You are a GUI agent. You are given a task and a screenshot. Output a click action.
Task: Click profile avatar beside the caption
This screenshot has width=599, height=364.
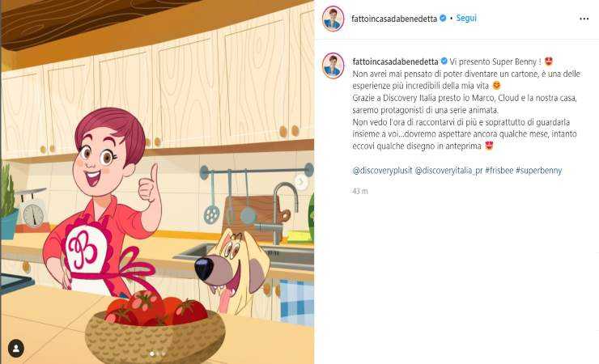point(333,66)
